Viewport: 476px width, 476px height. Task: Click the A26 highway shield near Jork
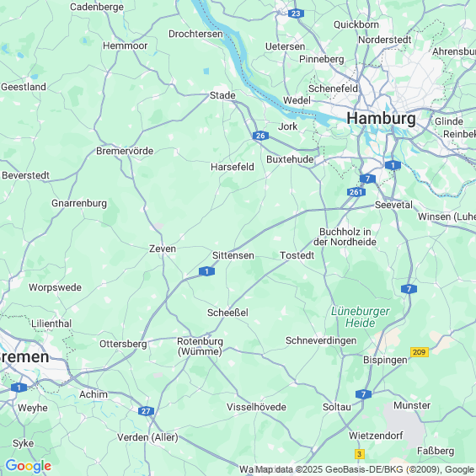coord(260,136)
